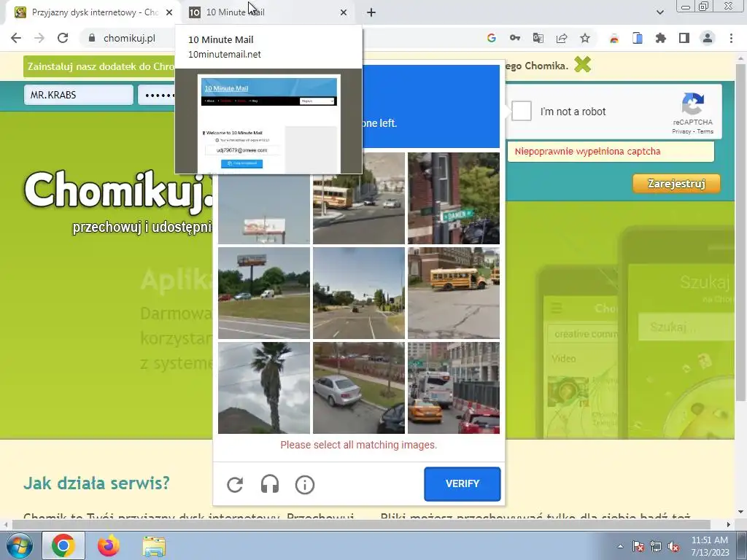
Task: Click the horizontal page scrollbar
Action: (361, 524)
